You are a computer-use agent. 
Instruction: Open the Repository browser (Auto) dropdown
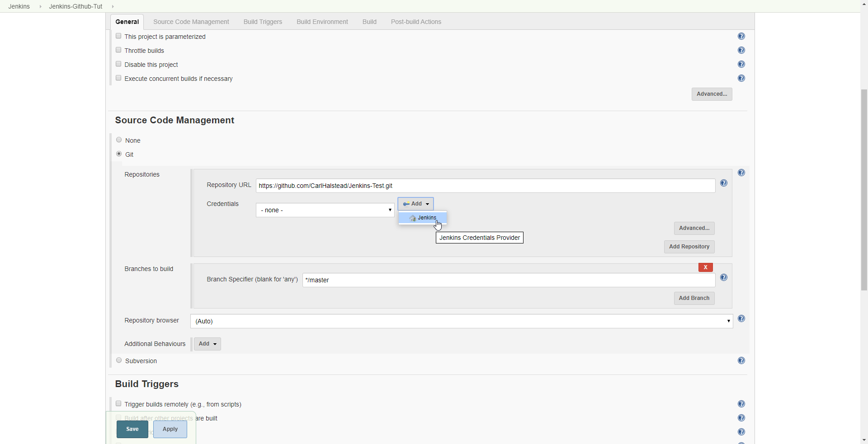[462, 321]
